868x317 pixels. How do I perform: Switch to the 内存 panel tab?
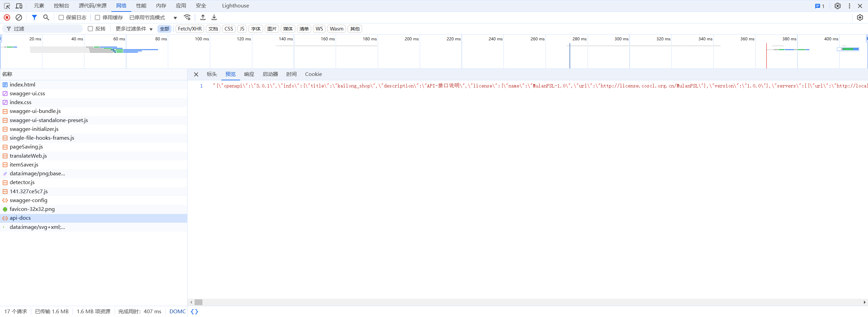pos(161,6)
